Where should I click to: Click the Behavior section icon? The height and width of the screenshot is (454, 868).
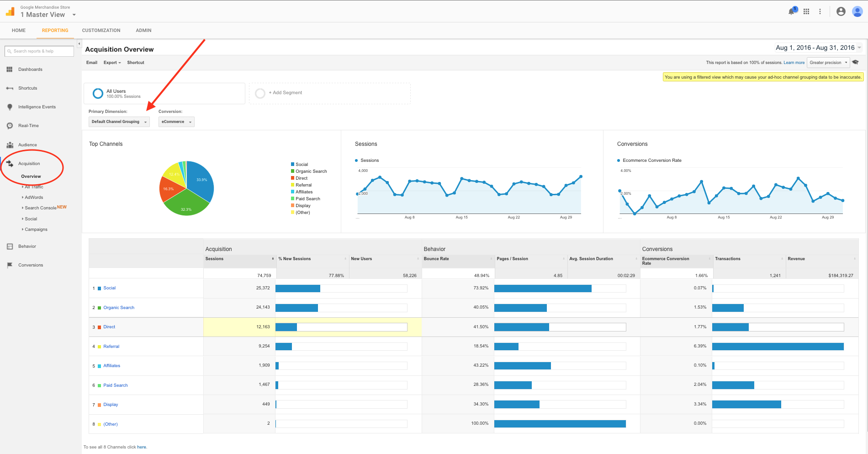(x=10, y=246)
